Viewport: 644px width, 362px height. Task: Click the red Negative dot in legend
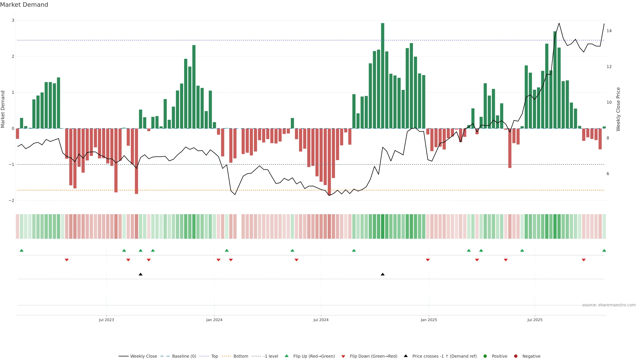(516, 356)
